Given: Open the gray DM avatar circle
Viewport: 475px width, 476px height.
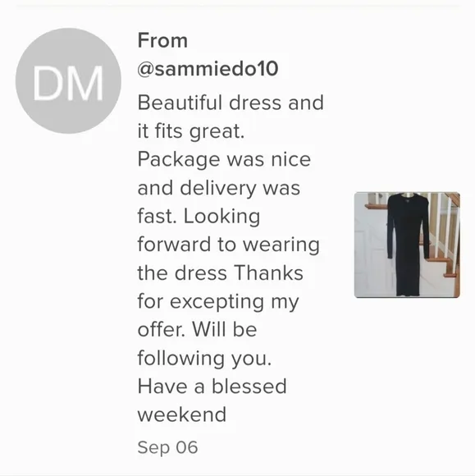Looking at the screenshot, I should (x=68, y=80).
